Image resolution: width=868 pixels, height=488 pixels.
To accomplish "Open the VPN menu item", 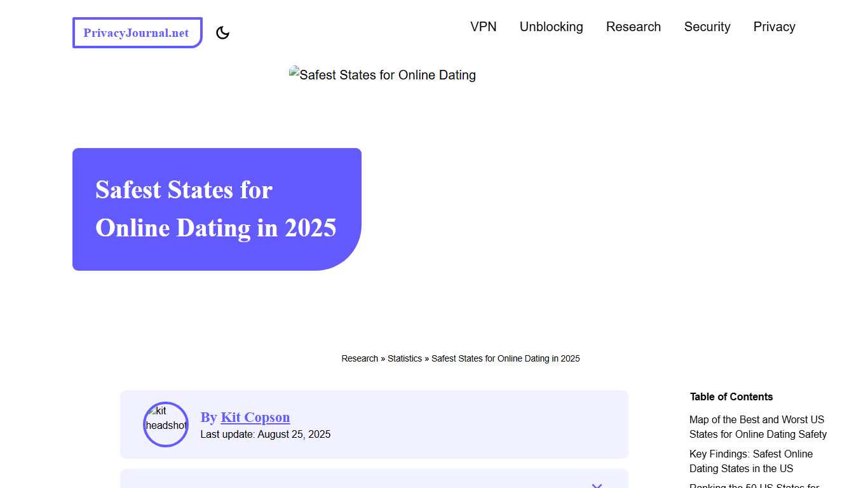I will [x=484, y=27].
